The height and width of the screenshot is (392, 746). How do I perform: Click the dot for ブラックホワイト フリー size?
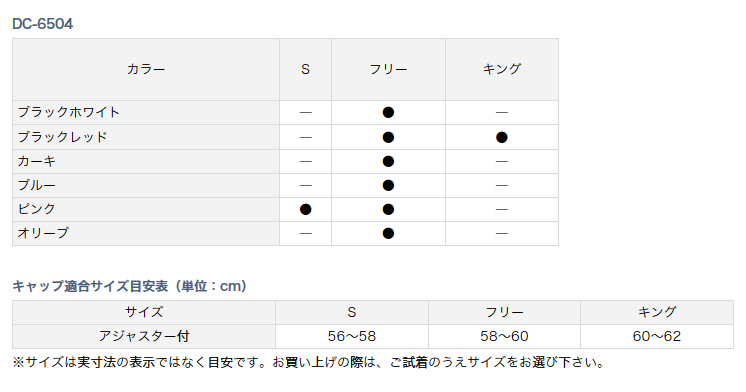388,113
